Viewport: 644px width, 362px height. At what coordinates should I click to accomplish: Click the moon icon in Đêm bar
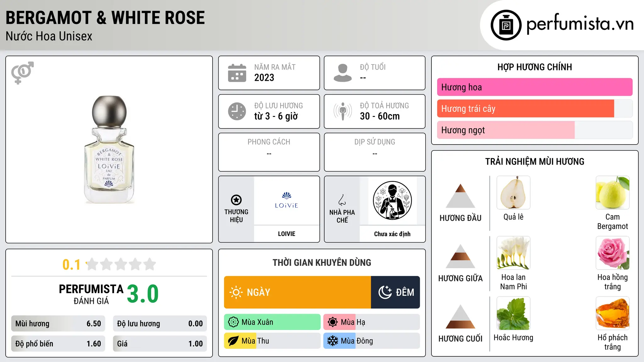point(385,292)
